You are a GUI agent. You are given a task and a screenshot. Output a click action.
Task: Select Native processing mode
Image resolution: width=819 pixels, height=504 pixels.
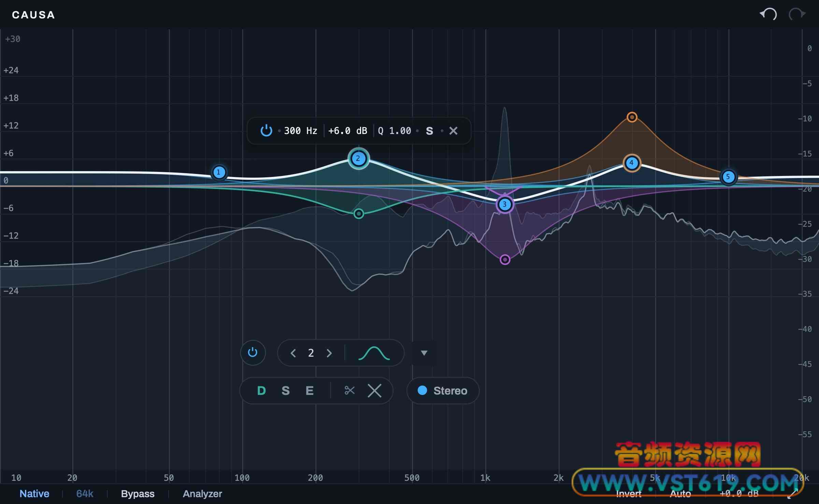coord(34,494)
